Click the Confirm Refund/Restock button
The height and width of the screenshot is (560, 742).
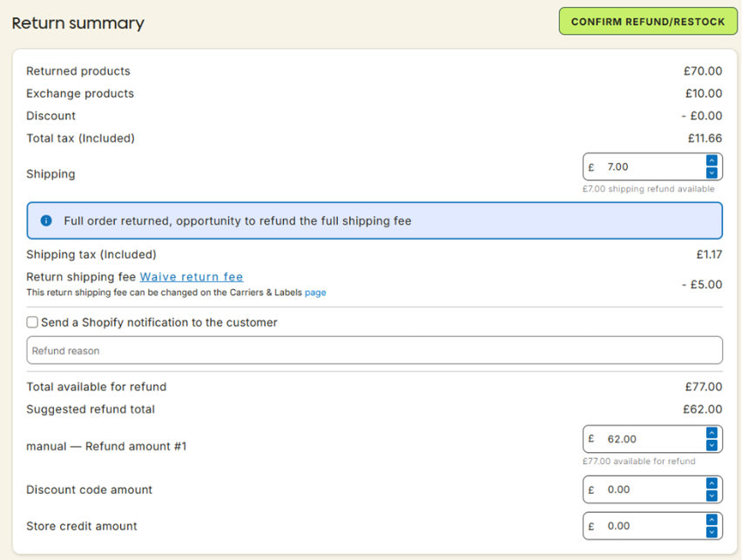point(648,22)
